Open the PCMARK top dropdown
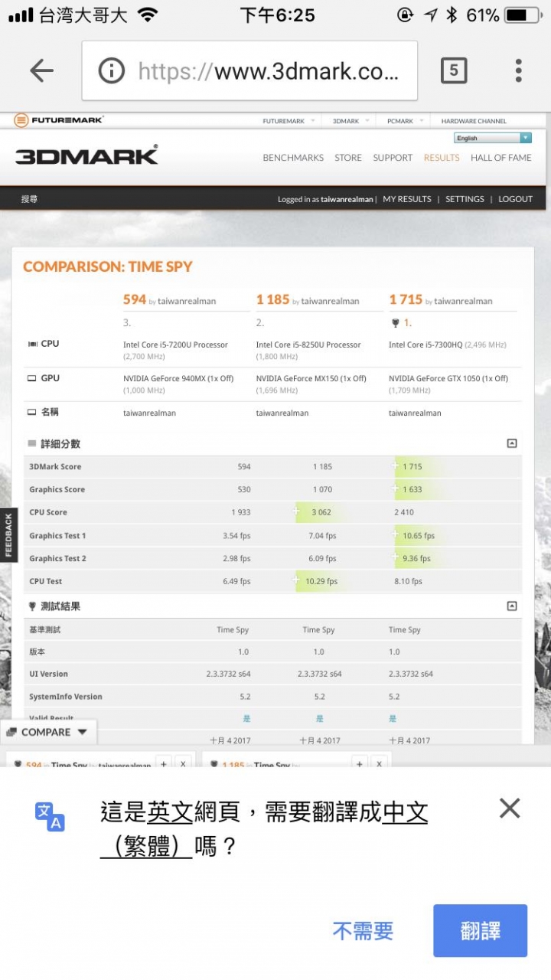This screenshot has width=551, height=980. (405, 121)
